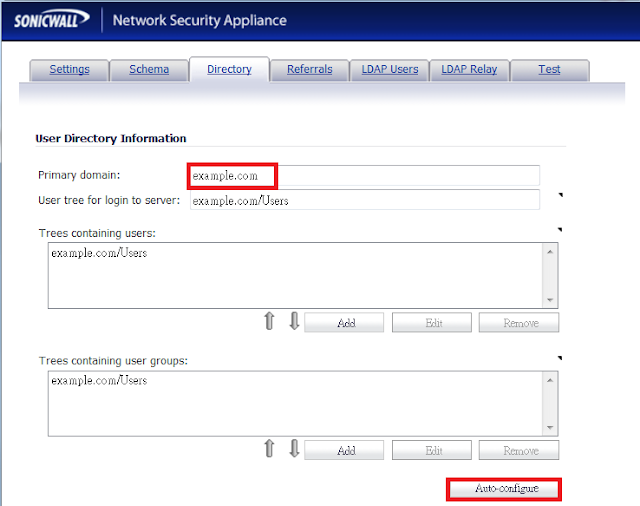Show help tip for Trees containing users
This screenshot has width=640, height=506.
pyautogui.click(x=560, y=230)
